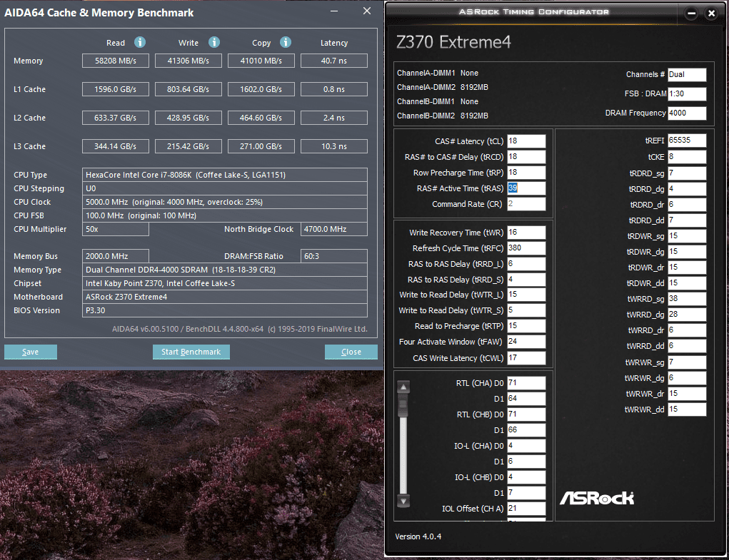The image size is (729, 560).
Task: Close AIDA64 window with X icon
Action: 367,11
